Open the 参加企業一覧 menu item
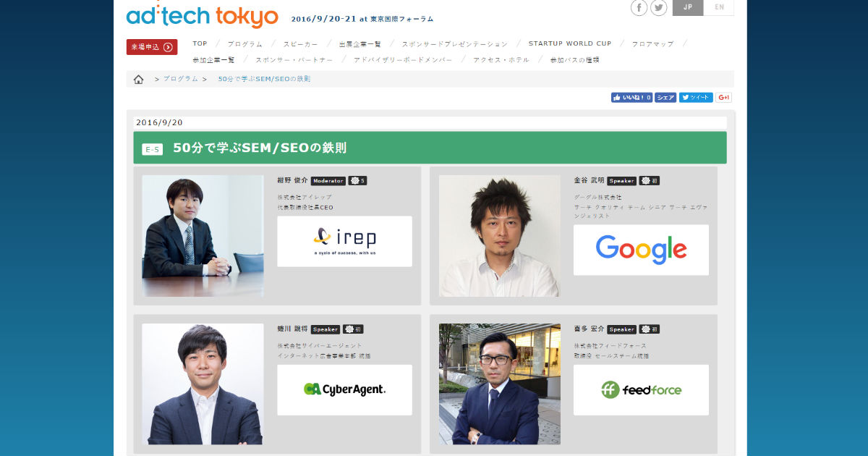 (213, 60)
